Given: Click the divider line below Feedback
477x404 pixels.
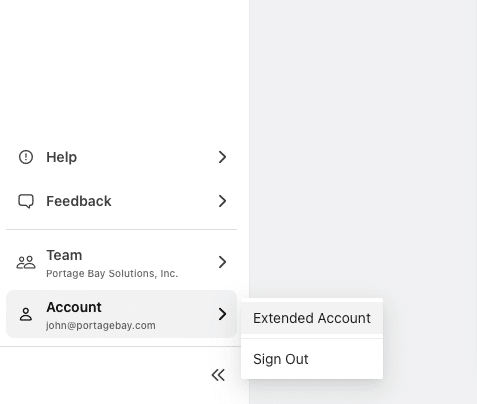Looking at the screenshot, I should coord(121,229).
